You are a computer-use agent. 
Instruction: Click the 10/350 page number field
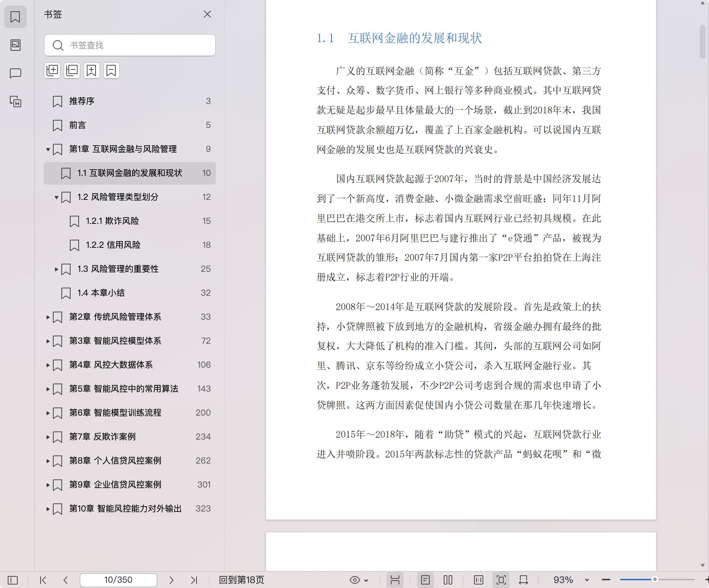(x=118, y=580)
